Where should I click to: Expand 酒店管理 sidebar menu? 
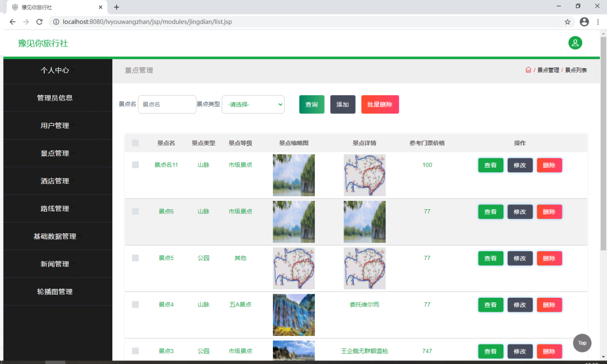(x=57, y=181)
